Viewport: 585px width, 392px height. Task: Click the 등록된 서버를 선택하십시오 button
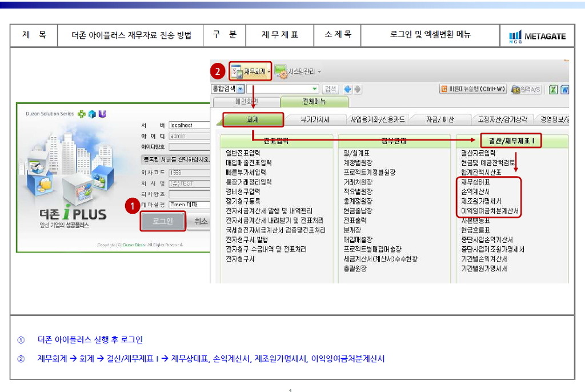coord(175,159)
